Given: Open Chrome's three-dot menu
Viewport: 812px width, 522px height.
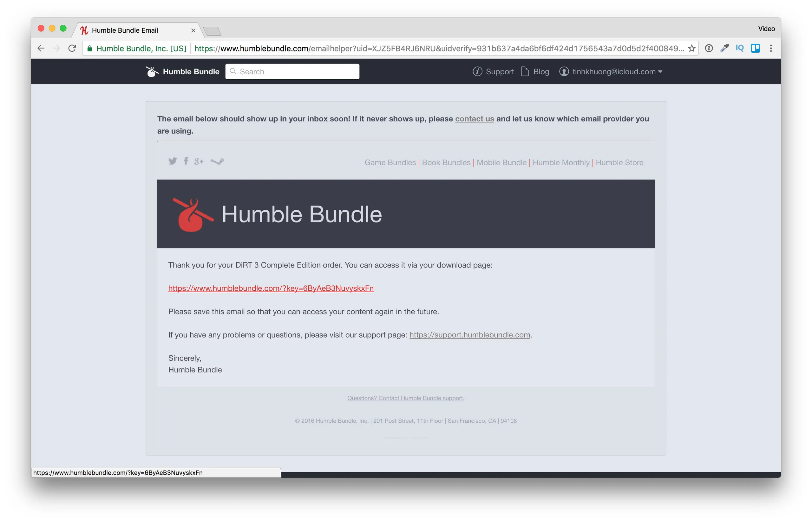Looking at the screenshot, I should coord(771,48).
